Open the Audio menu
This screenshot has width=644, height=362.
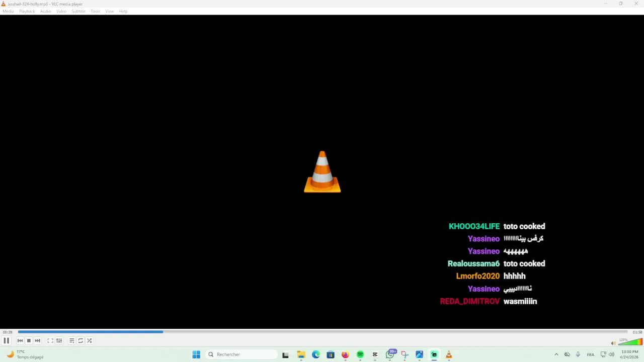[x=46, y=11]
